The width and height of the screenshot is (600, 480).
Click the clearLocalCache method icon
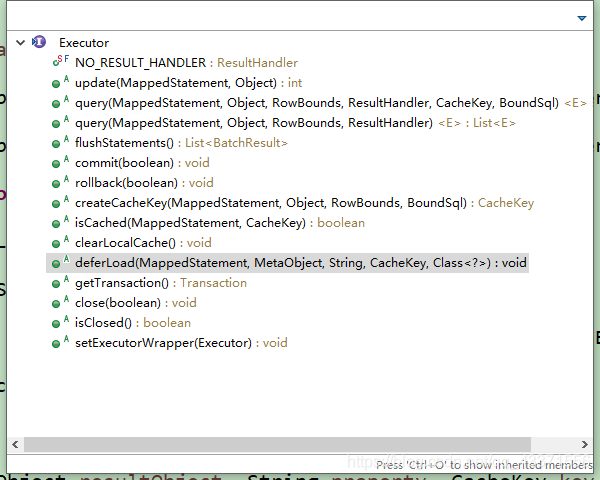(x=61, y=242)
